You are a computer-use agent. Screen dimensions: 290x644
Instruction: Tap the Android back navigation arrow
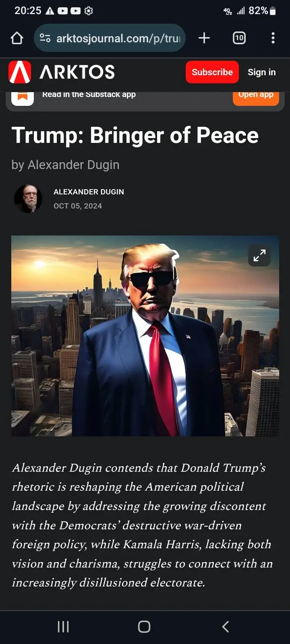(226, 627)
